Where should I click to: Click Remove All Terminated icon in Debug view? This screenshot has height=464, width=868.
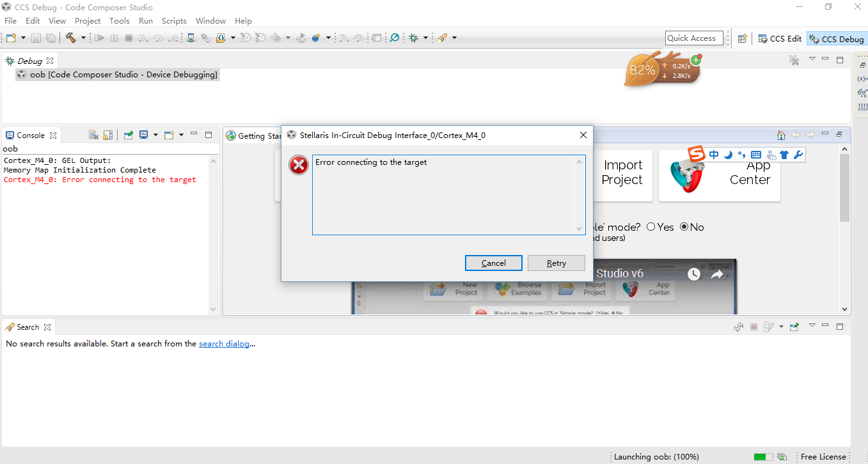[794, 60]
